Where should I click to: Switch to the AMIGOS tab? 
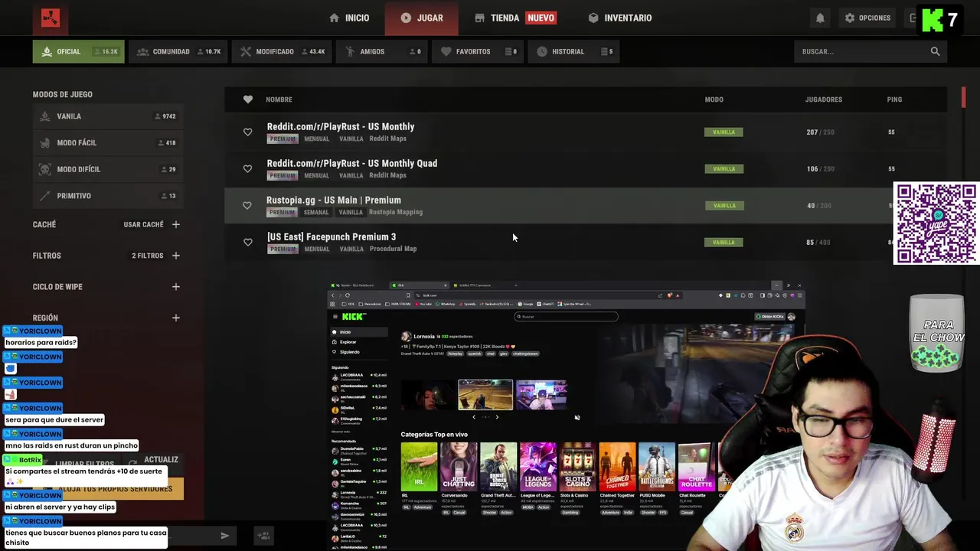coord(383,51)
